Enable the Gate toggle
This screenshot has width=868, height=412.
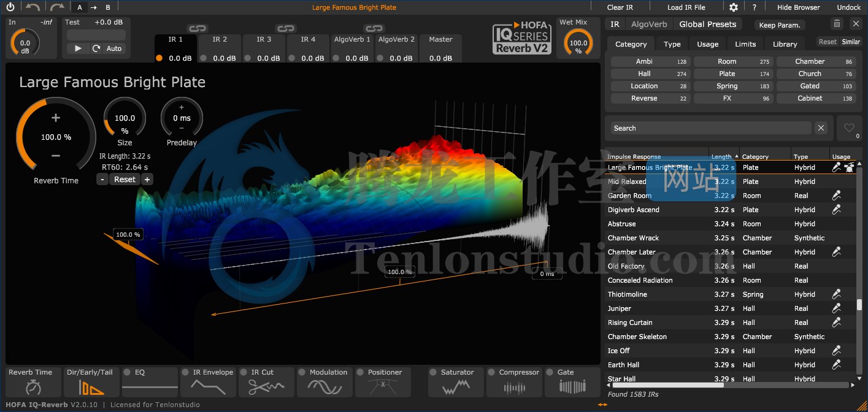pyautogui.click(x=550, y=372)
